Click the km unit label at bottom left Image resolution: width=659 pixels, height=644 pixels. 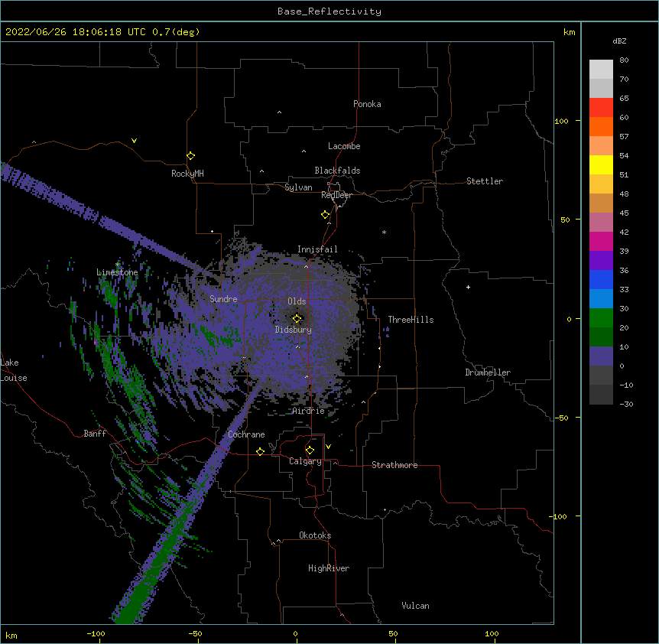pos(11,636)
